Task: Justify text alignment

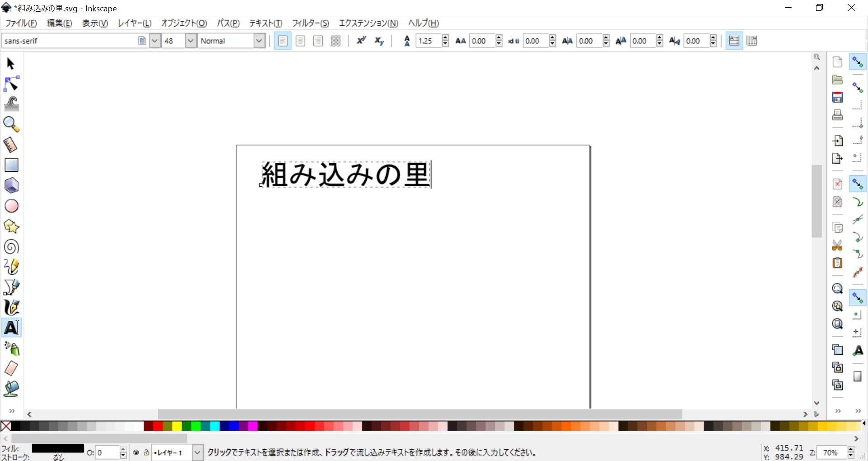Action: 335,41
